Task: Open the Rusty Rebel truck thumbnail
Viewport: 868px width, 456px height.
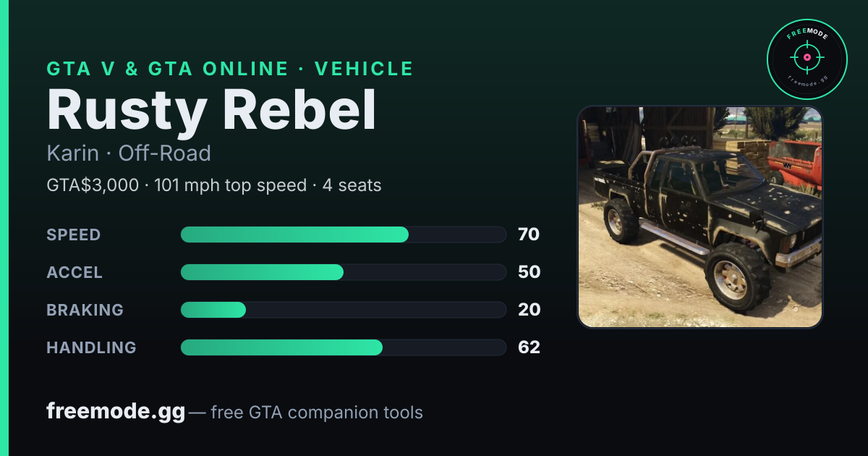Action: pyautogui.click(x=699, y=217)
